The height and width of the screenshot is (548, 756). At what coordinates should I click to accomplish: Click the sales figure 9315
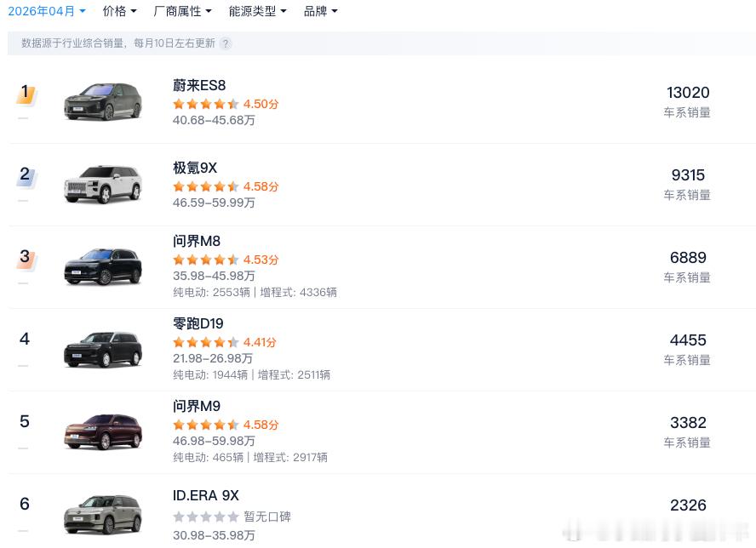[x=688, y=175]
